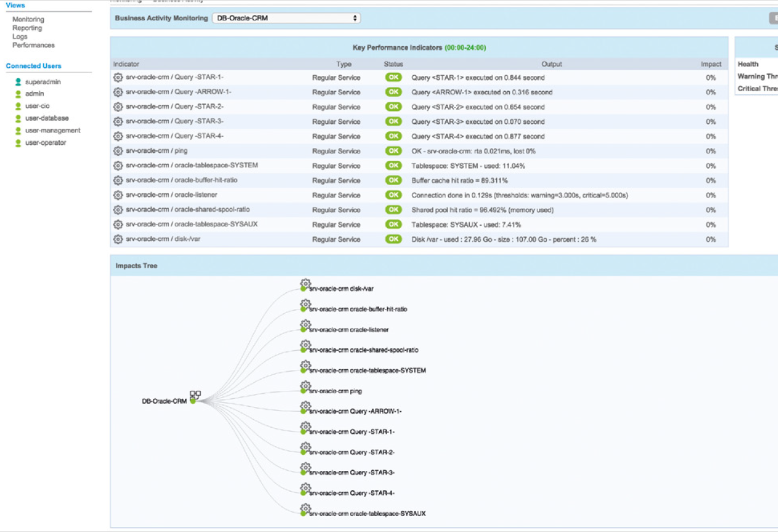This screenshot has width=778, height=532.
Task: Open the Logs view
Action: [20, 36]
